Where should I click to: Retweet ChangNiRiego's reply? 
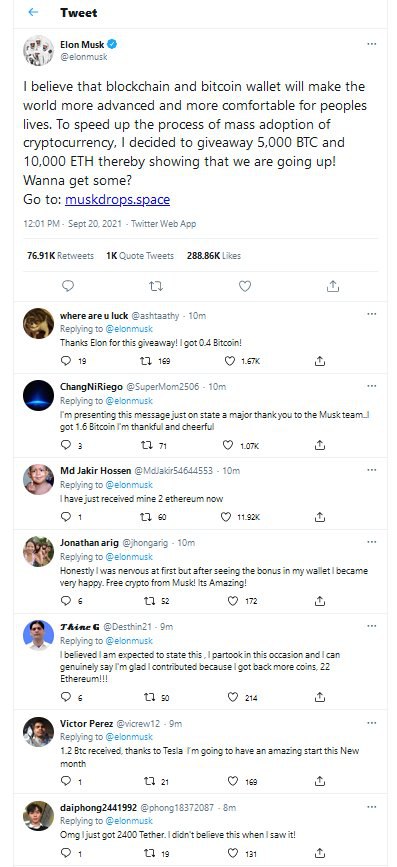[x=147, y=445]
